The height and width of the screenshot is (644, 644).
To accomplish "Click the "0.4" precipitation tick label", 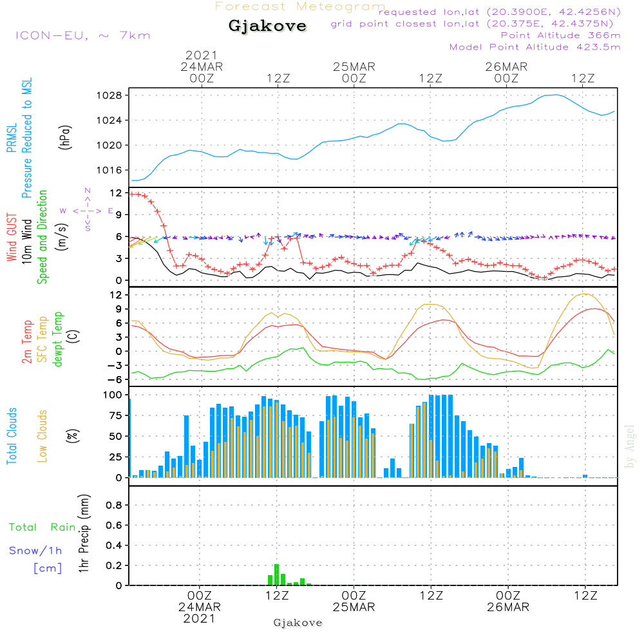I will point(114,545).
